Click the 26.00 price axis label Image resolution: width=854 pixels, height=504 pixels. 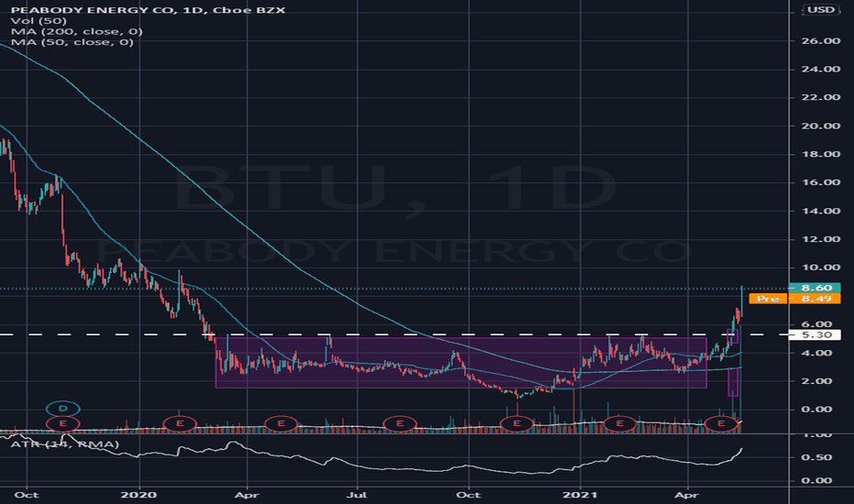[x=820, y=41]
